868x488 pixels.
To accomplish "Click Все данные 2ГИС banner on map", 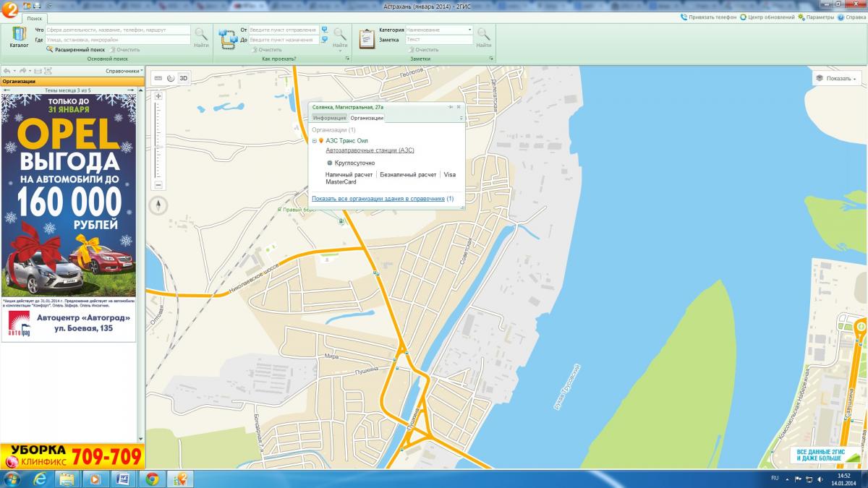I will click(825, 455).
